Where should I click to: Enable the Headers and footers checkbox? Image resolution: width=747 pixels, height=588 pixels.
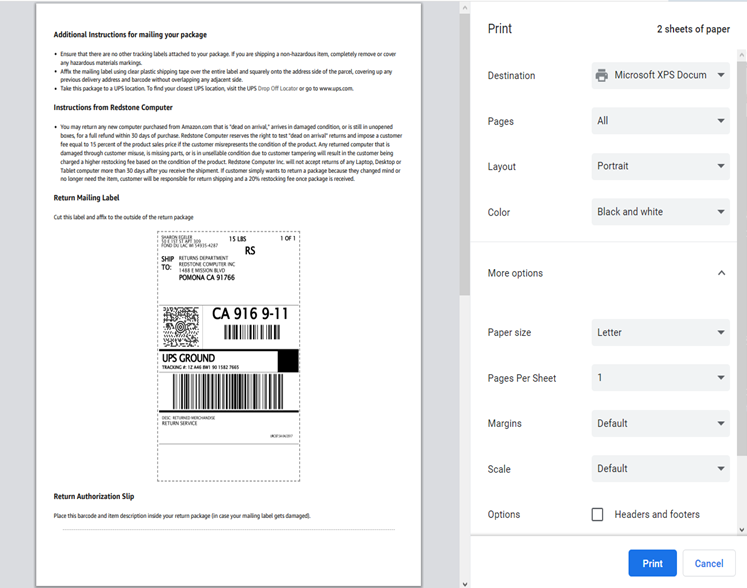coord(597,515)
